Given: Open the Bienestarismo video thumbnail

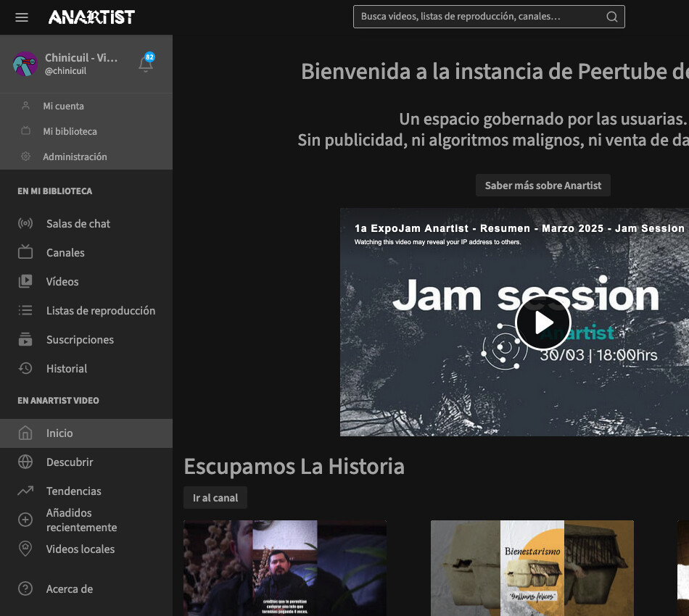Looking at the screenshot, I should (x=532, y=567).
